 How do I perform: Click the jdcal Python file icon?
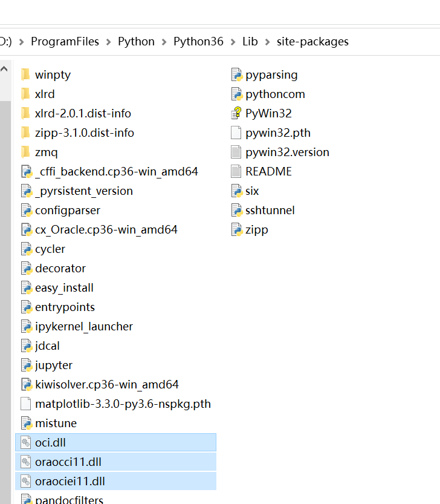point(27,345)
